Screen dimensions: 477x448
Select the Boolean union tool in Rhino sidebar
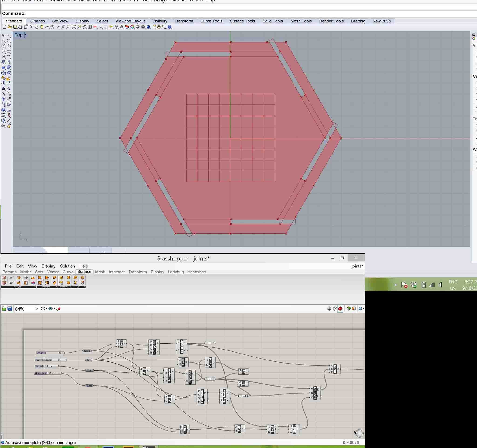click(9, 67)
